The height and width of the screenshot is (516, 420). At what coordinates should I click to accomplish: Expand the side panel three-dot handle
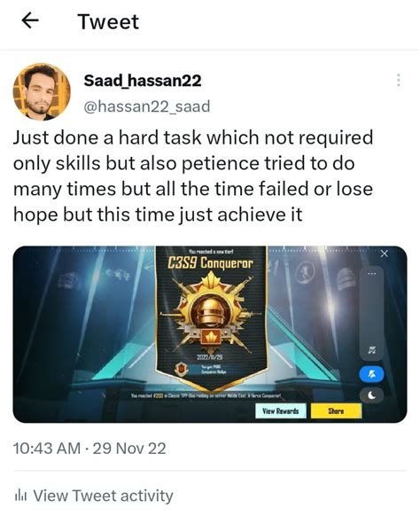[x=372, y=274]
